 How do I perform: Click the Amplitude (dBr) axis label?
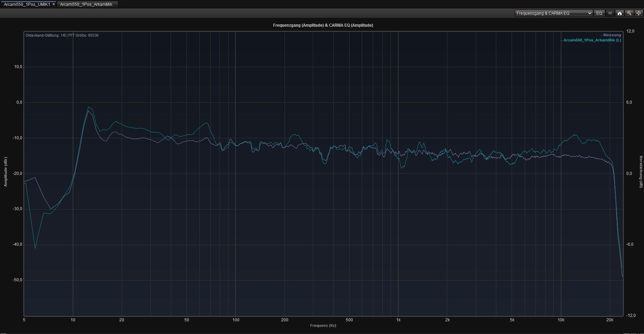tap(5, 172)
